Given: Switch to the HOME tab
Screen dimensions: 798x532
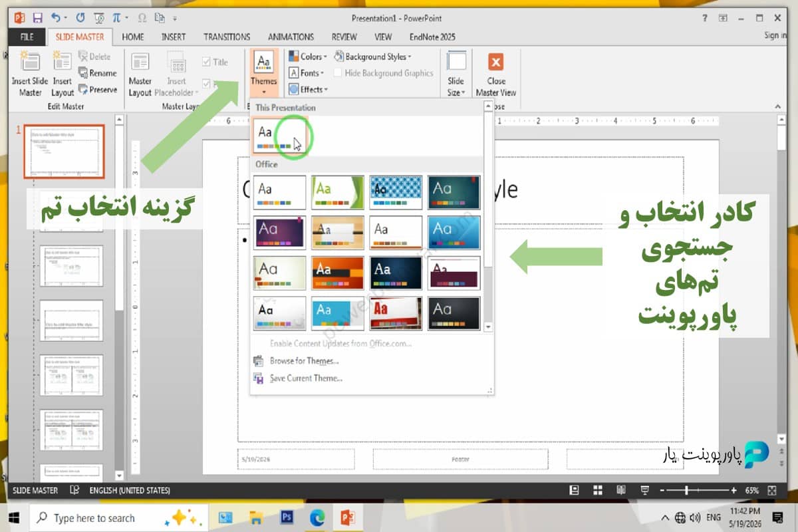Looking at the screenshot, I should [x=133, y=37].
